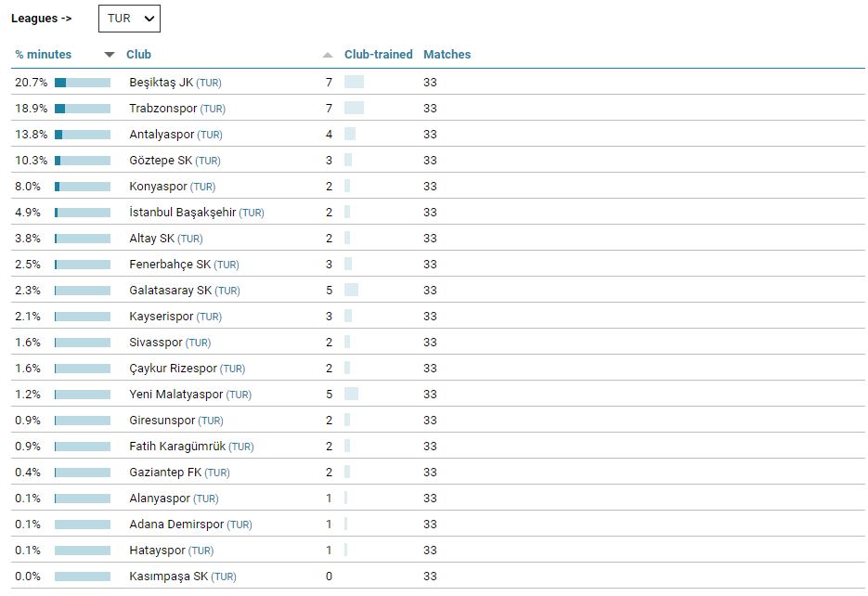Click the 10.3% value for Göztepe
This screenshot has height=596, width=868.
tap(31, 161)
